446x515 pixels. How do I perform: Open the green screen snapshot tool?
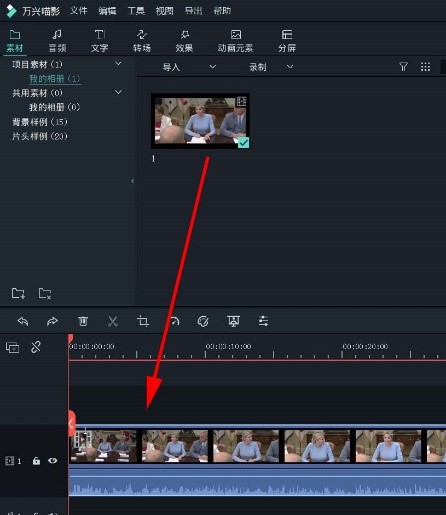click(233, 321)
